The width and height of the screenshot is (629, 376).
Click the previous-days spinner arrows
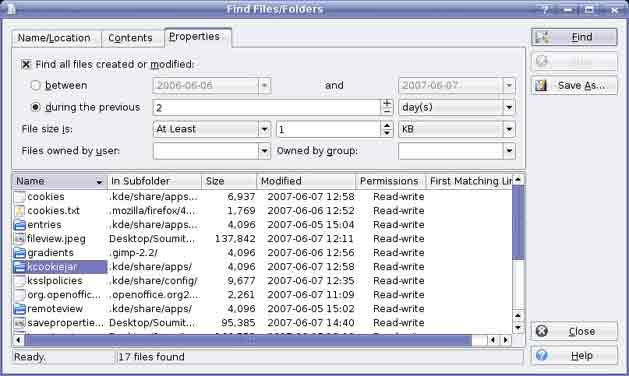click(387, 108)
